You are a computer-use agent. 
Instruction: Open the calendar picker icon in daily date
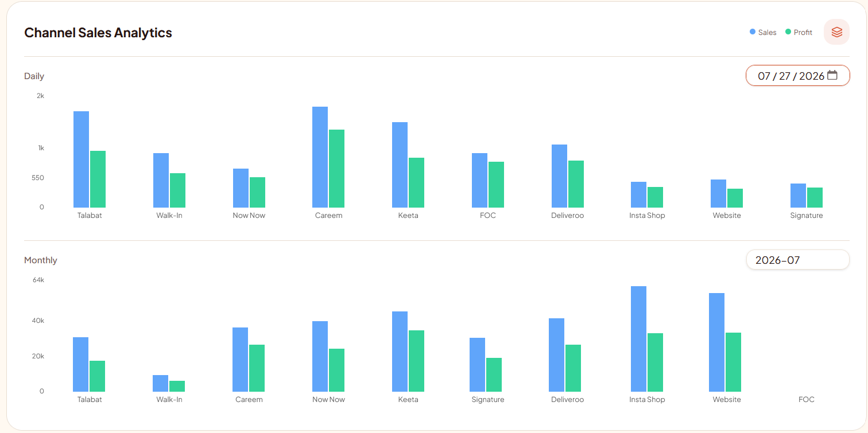tap(832, 75)
